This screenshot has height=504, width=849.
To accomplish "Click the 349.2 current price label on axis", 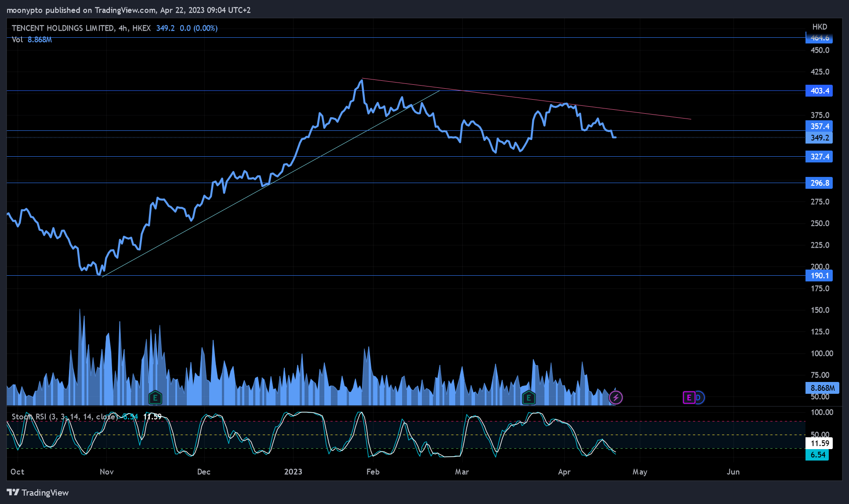I will (x=819, y=138).
